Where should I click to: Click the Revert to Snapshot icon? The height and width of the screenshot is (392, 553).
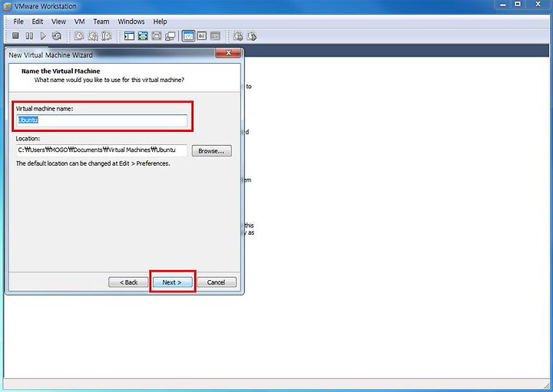pos(93,35)
